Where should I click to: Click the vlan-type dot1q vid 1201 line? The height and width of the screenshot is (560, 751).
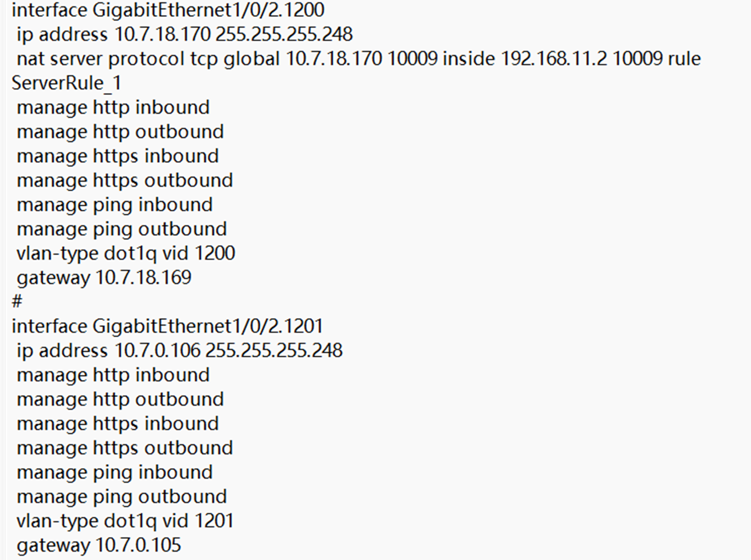pyautogui.click(x=125, y=521)
